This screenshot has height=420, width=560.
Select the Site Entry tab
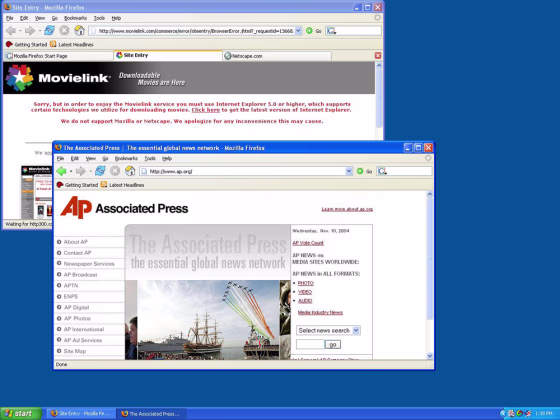point(168,55)
